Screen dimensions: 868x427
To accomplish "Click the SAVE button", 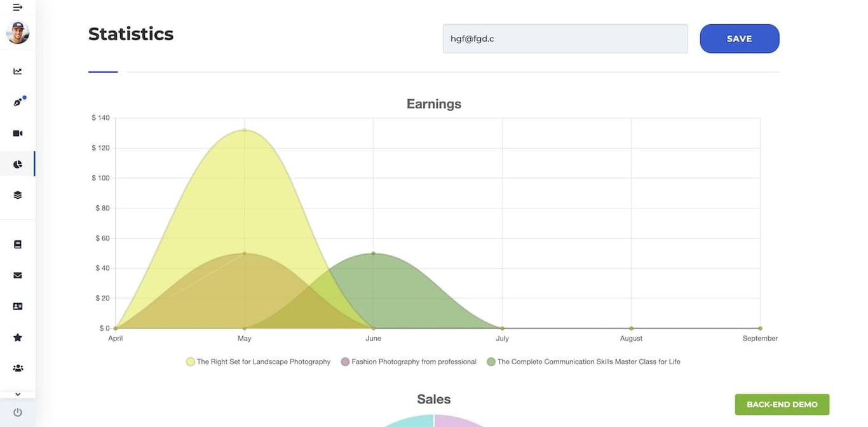I will coord(739,38).
